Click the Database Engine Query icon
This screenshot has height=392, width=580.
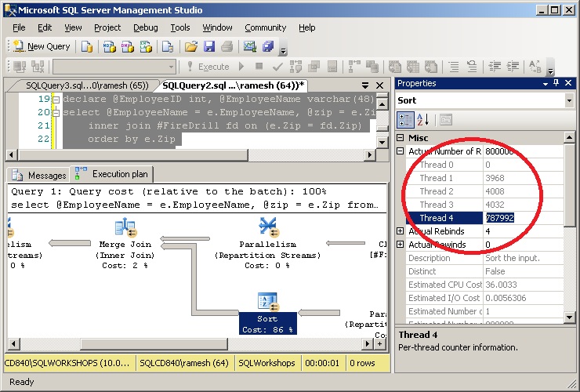tap(86, 46)
